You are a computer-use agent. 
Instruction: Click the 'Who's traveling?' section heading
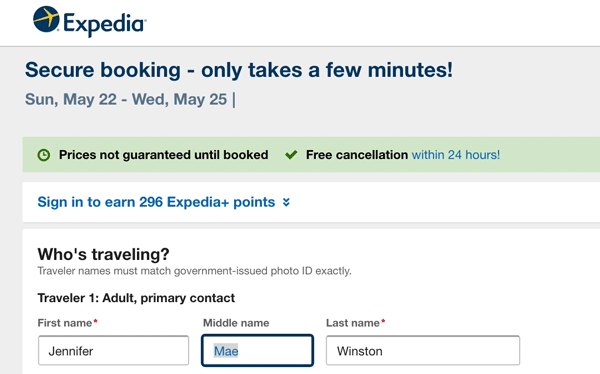point(103,254)
